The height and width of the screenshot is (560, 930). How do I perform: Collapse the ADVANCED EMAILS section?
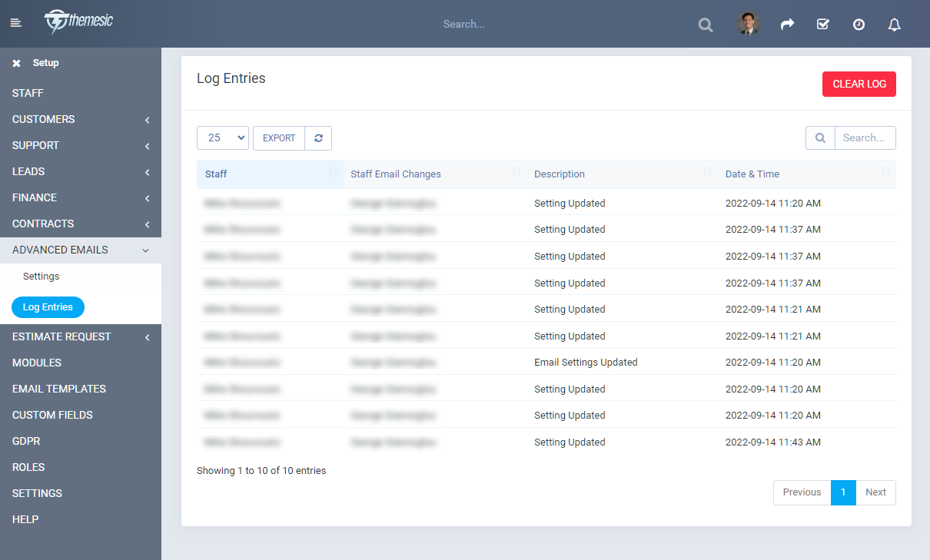[146, 250]
